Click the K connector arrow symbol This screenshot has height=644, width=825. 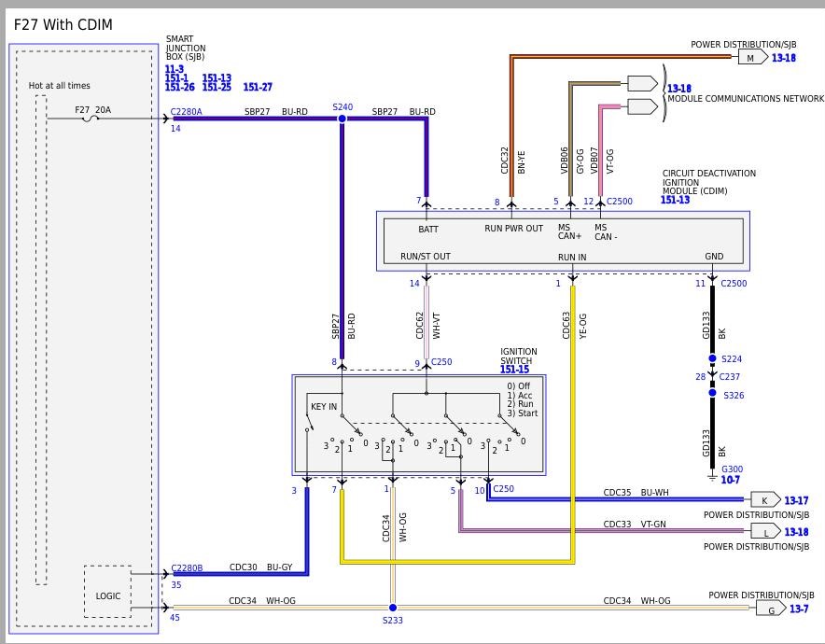pyautogui.click(x=765, y=500)
